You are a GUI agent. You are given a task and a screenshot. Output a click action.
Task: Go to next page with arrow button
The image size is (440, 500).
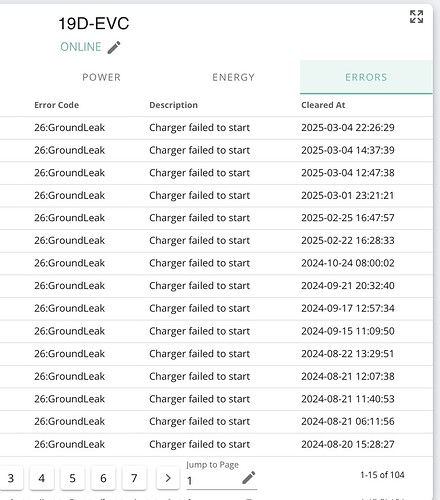[168, 478]
